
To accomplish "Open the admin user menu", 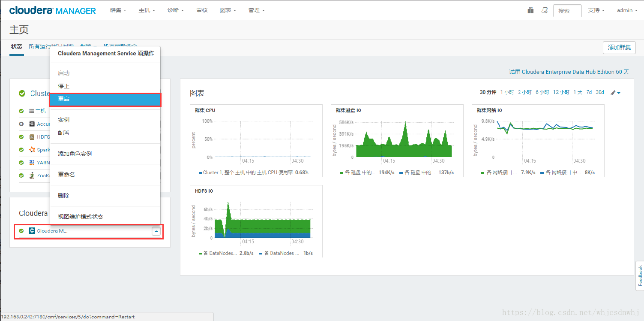I will pos(627,10).
